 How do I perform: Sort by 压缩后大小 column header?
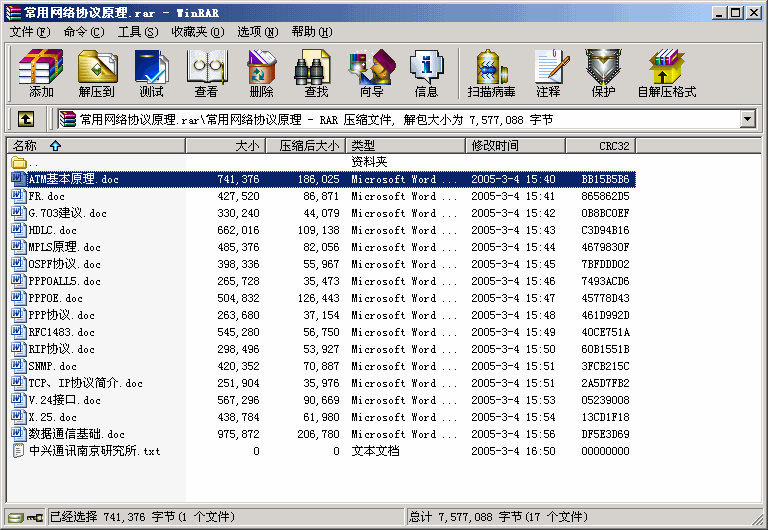coord(306,145)
